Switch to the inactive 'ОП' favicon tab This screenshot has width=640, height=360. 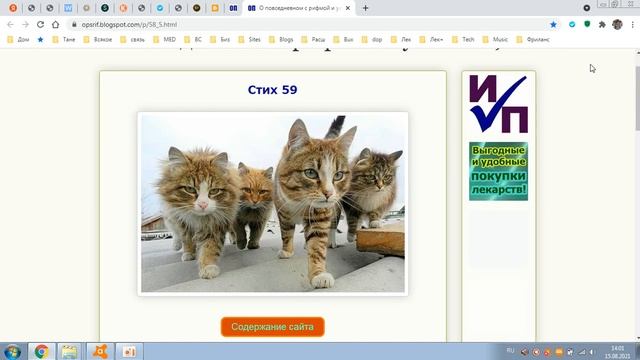pyautogui.click(x=233, y=8)
